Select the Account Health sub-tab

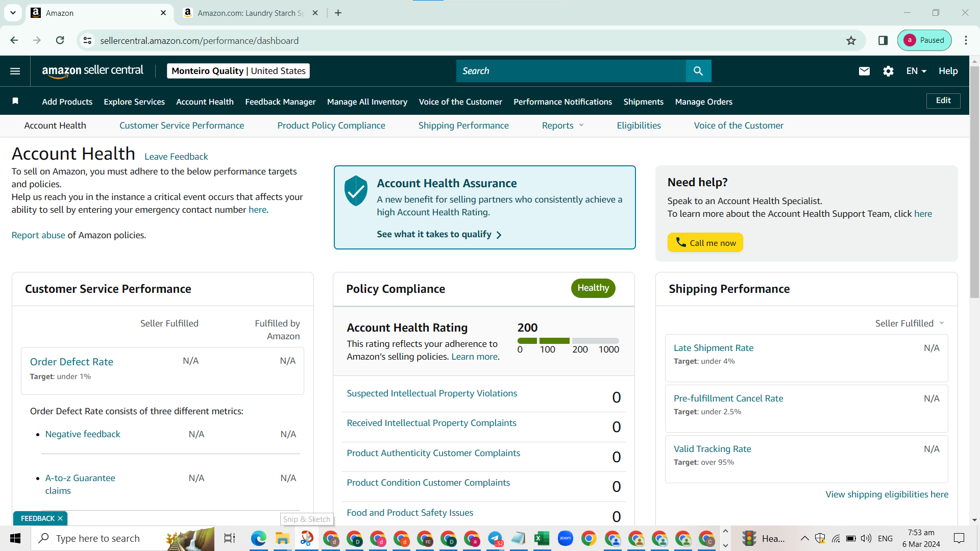point(55,126)
